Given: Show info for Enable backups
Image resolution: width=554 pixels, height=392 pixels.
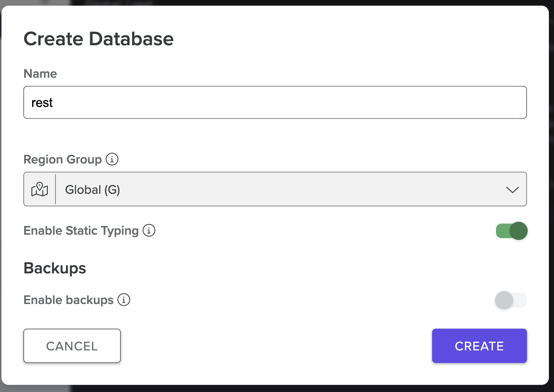Looking at the screenshot, I should pos(124,300).
